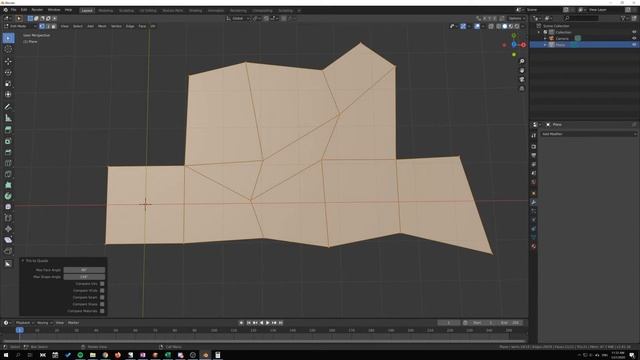Jump to the timeline end frame
This screenshot has width=640, height=360.
click(281, 323)
